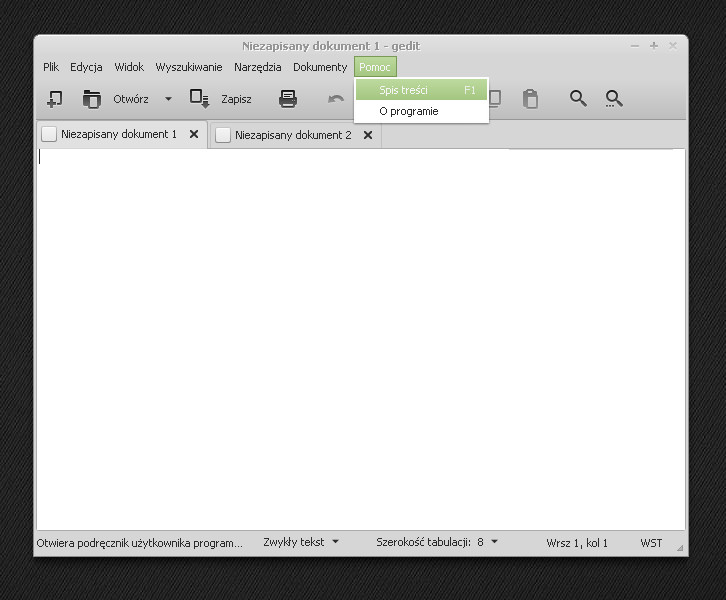Image resolution: width=726 pixels, height=600 pixels.
Task: Click the window resize grip in status bar
Action: point(680,548)
